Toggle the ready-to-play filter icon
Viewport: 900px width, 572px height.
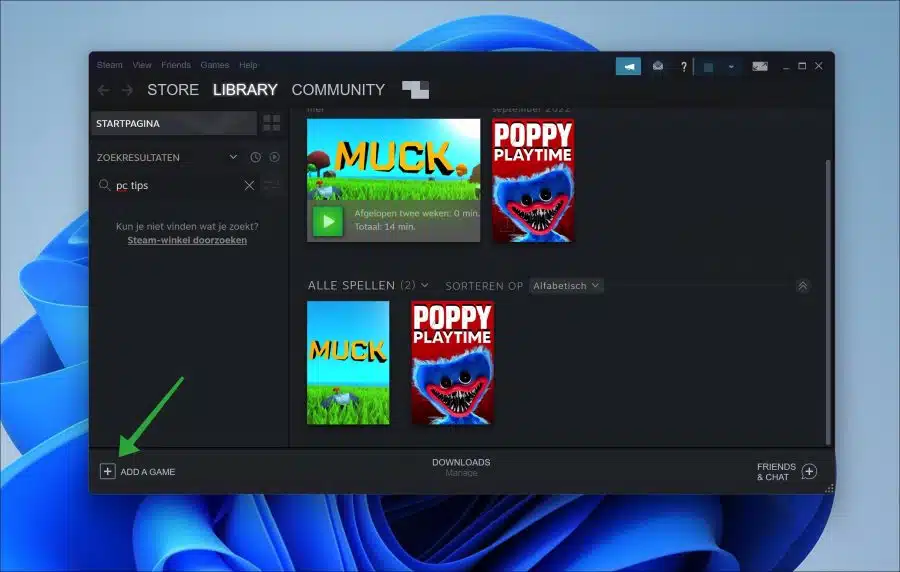click(274, 157)
